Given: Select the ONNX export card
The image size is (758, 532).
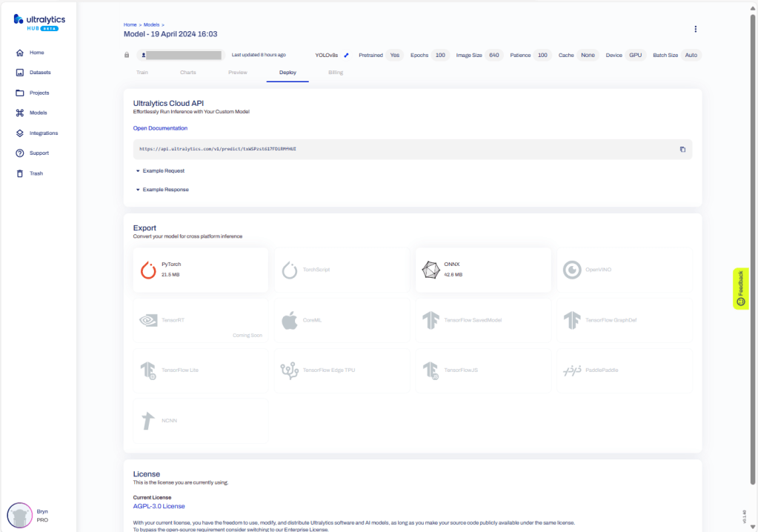Looking at the screenshot, I should coord(483,270).
